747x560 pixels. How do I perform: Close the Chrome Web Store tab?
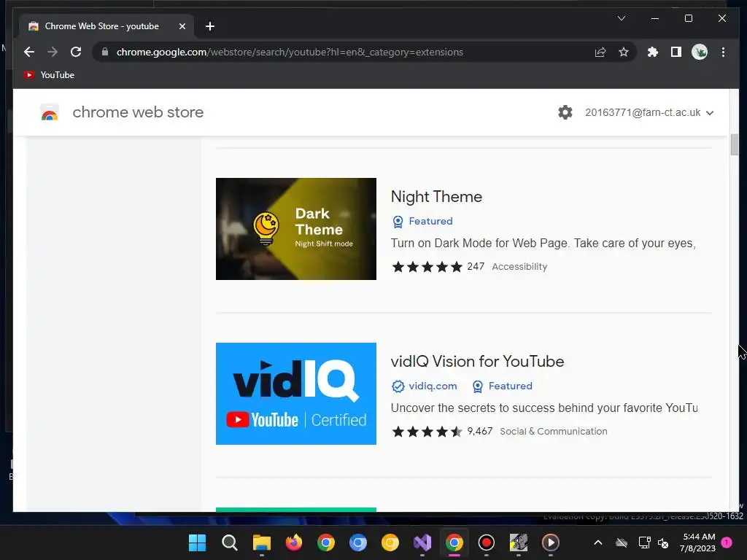click(182, 26)
